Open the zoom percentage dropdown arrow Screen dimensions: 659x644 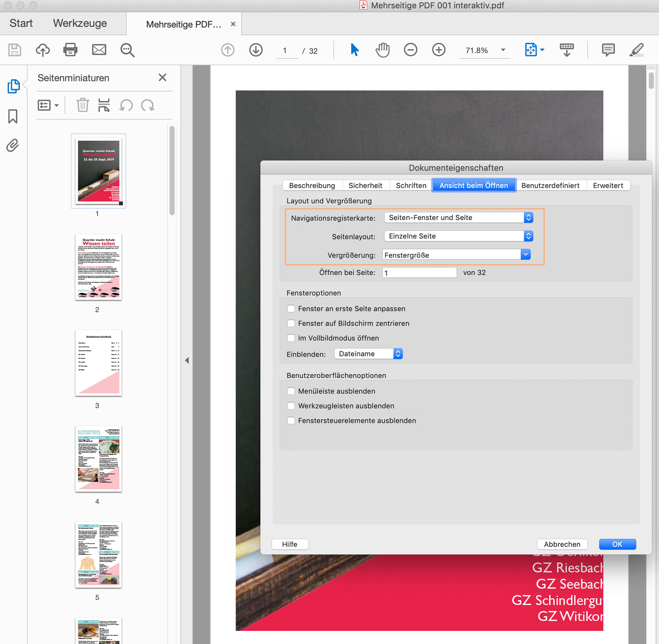coord(503,50)
